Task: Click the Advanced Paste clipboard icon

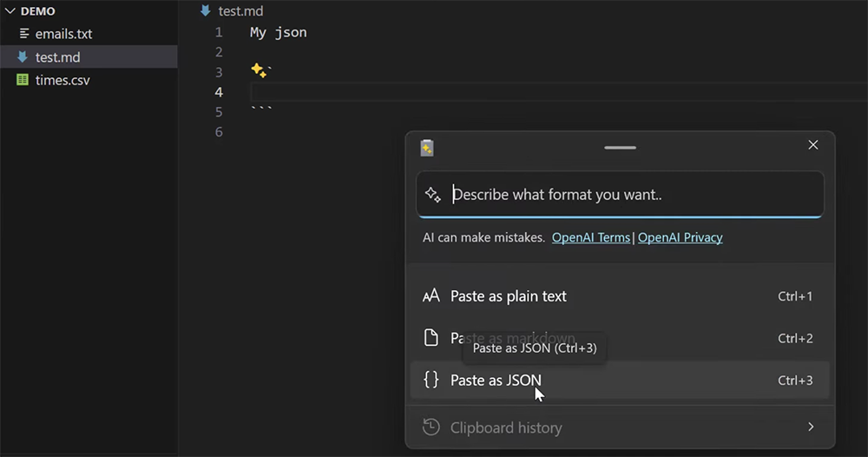Action: coord(427,148)
